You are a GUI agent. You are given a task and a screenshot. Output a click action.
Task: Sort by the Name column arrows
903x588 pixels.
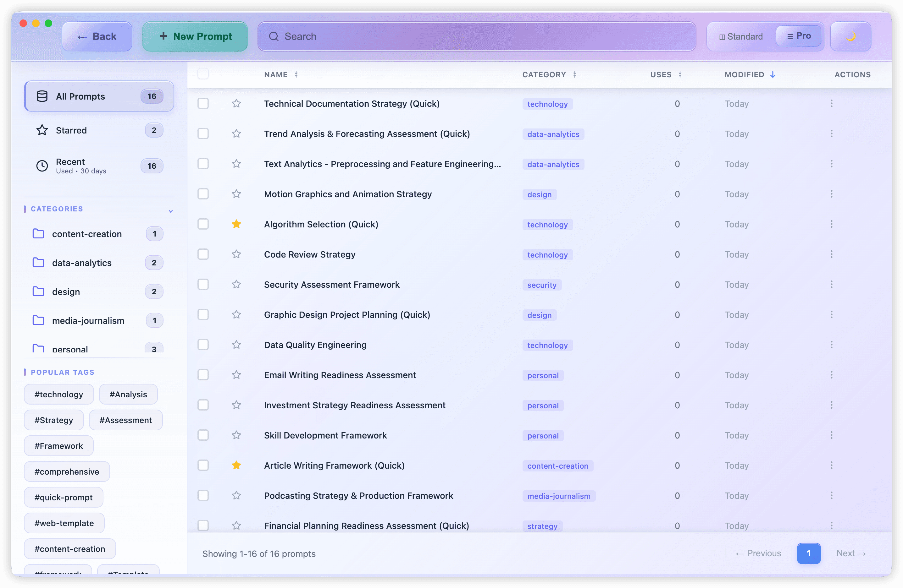click(297, 74)
